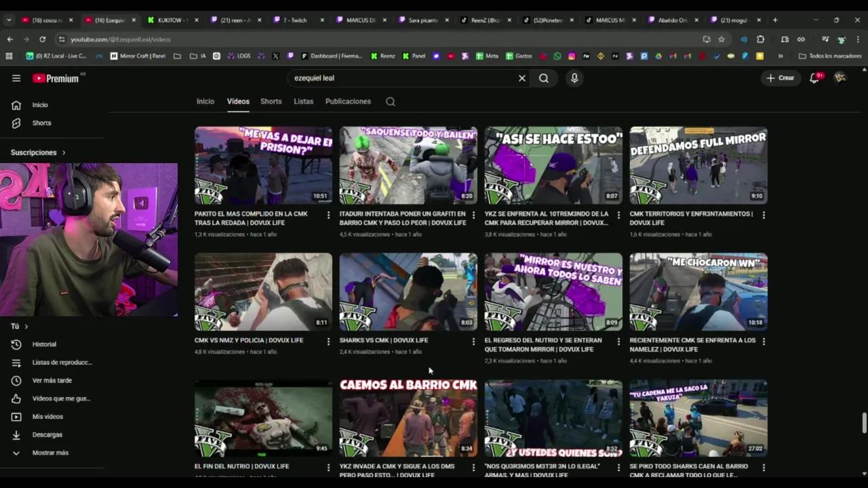
Task: Open options for CMK VS NMZ Y POLICIA video
Action: (329, 342)
